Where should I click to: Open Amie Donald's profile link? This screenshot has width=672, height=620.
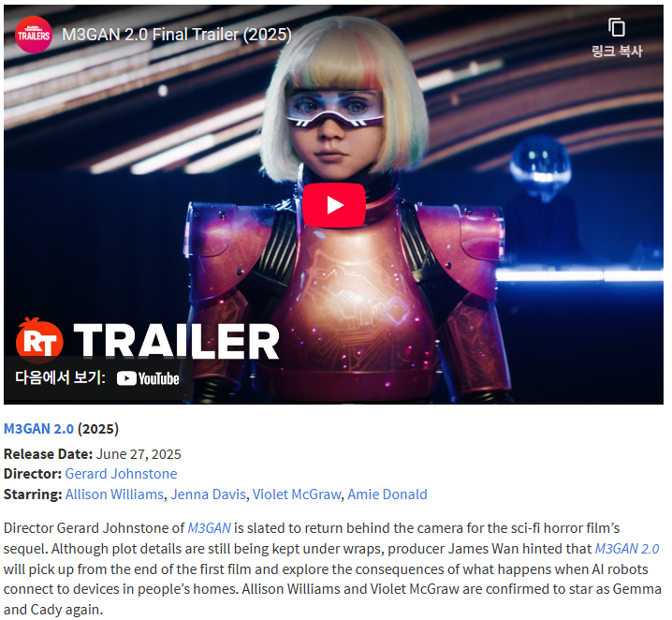coord(387,495)
